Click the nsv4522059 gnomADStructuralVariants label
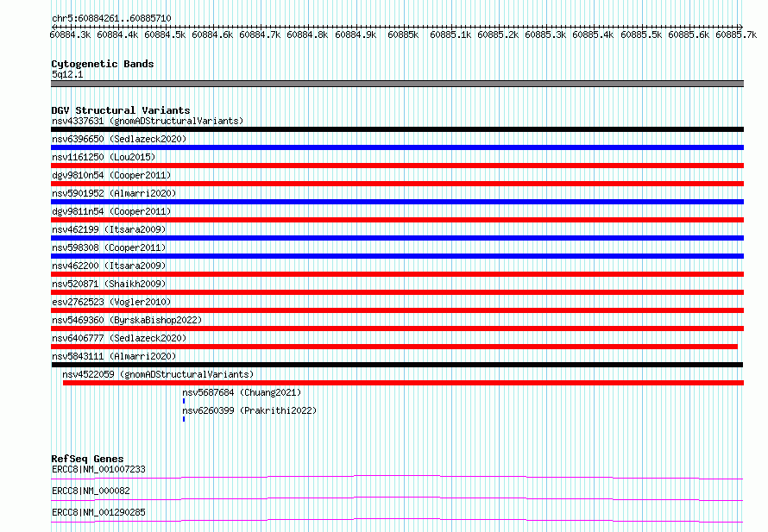 [158, 374]
